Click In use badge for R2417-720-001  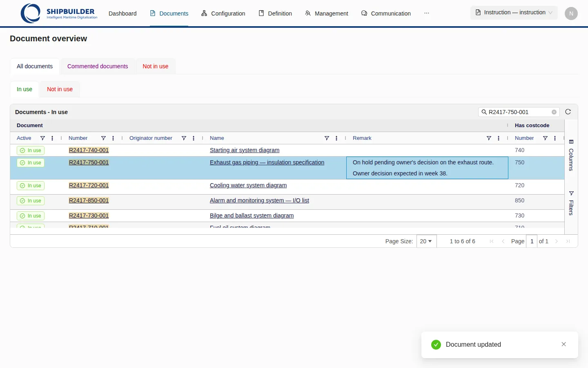click(x=31, y=186)
